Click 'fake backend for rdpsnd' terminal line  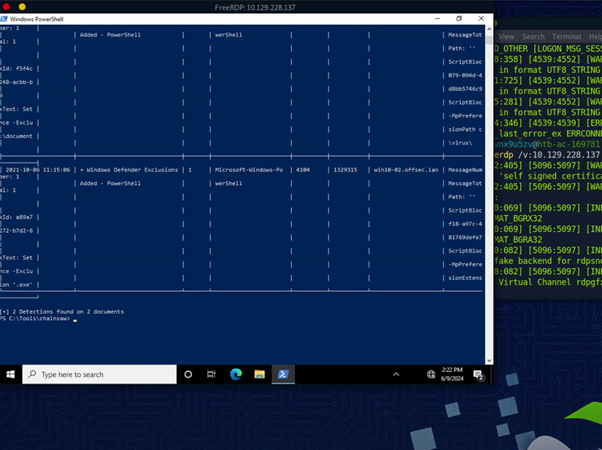(x=548, y=261)
